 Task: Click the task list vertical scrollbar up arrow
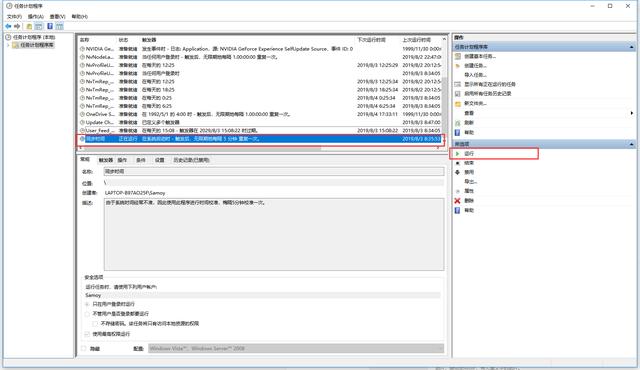(x=444, y=39)
